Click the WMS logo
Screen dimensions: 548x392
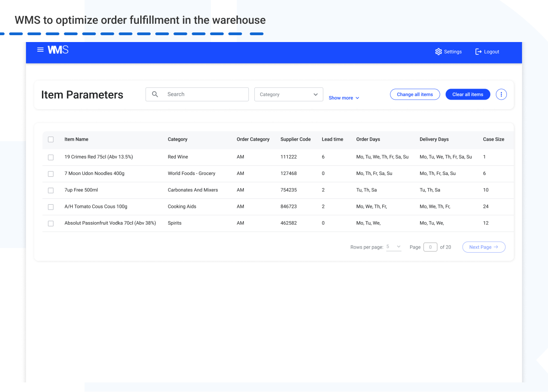coord(58,49)
